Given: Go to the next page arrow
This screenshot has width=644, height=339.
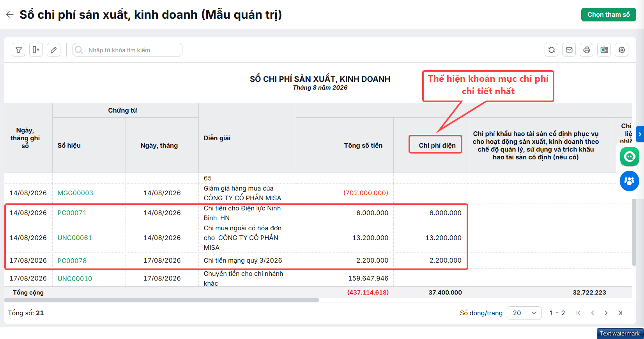Looking at the screenshot, I should [606, 313].
